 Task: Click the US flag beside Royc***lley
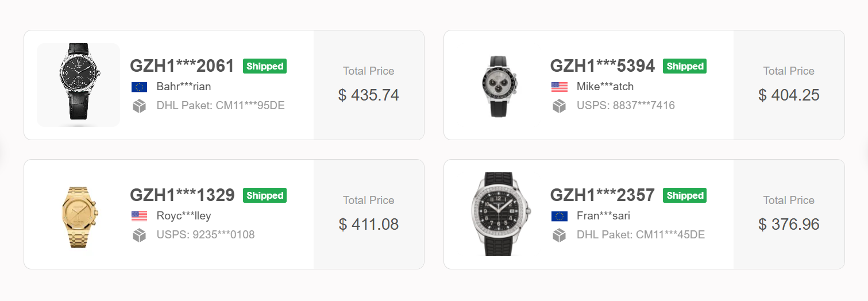(x=139, y=216)
